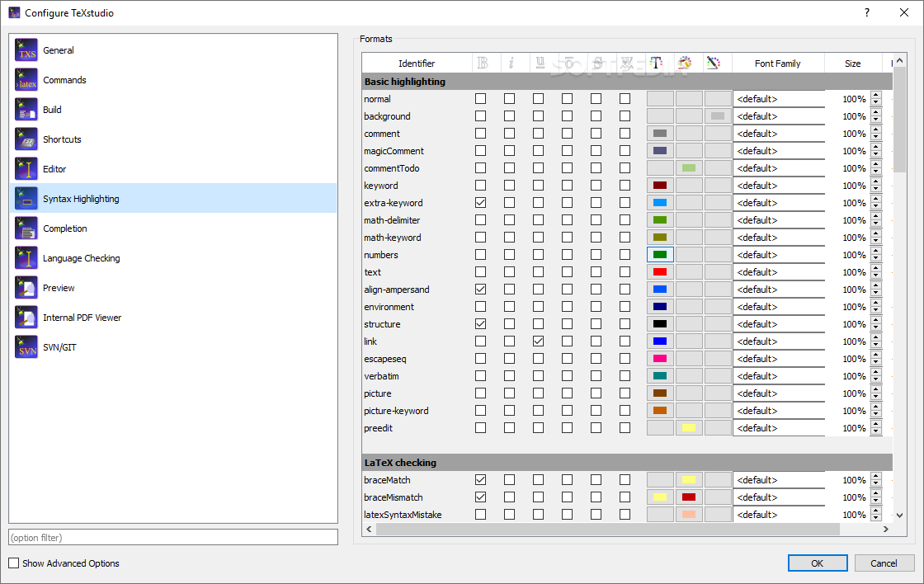Click the Font Family column header
The height and width of the screenshot is (584, 924).
point(778,64)
